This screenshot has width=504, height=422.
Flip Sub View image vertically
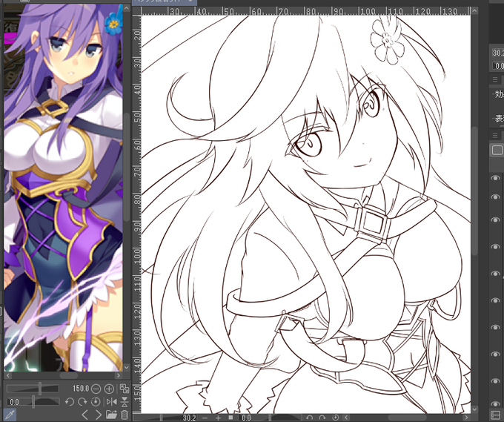coord(125,402)
